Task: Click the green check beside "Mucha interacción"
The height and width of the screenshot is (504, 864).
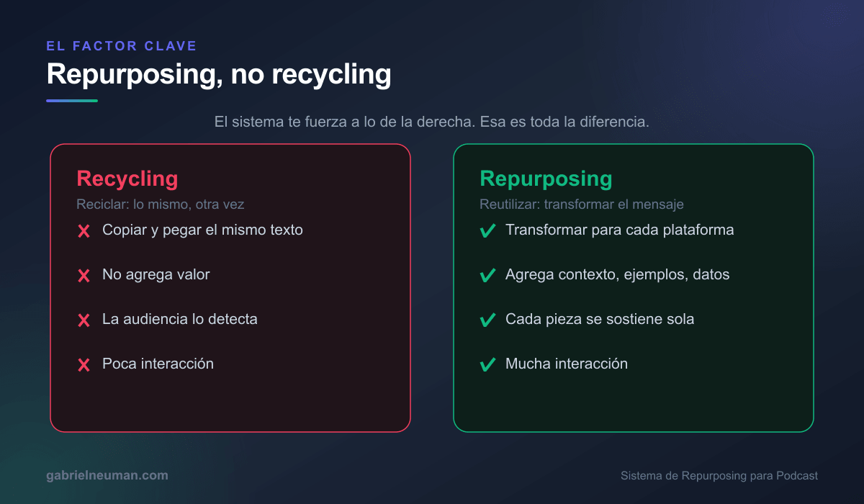Action: 487,365
